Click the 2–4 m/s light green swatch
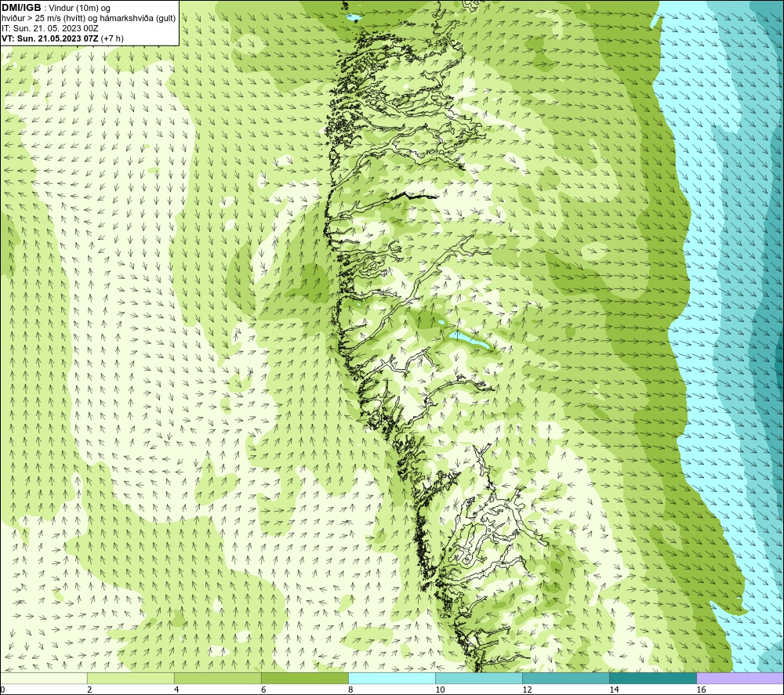 pos(131,678)
